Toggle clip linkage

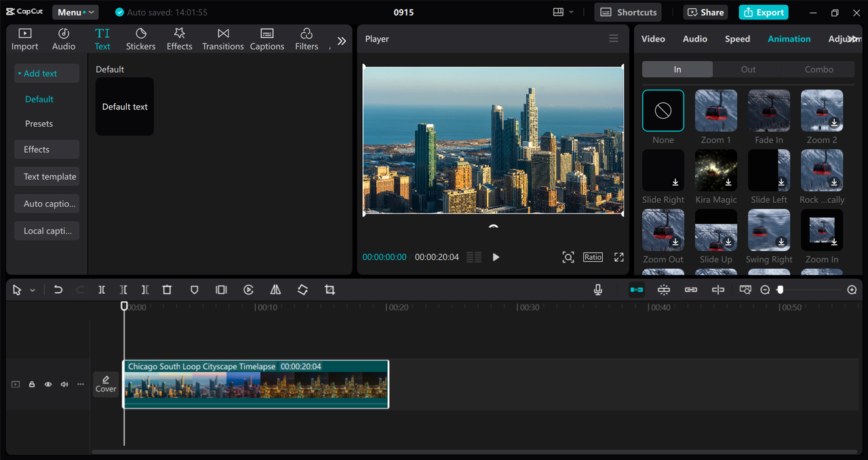point(691,290)
